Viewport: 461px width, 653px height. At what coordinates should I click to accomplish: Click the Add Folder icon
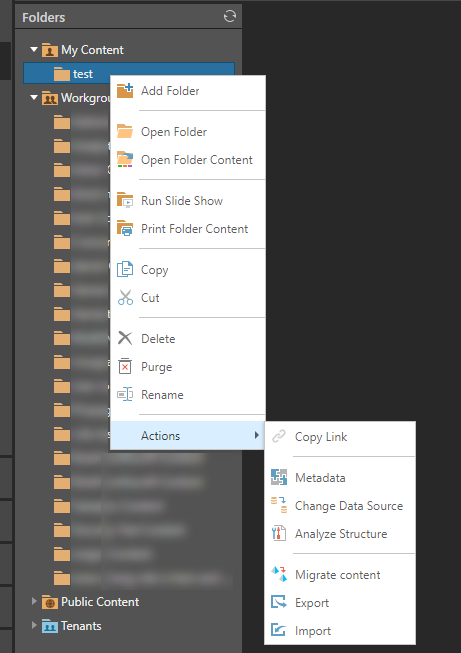tap(125, 90)
